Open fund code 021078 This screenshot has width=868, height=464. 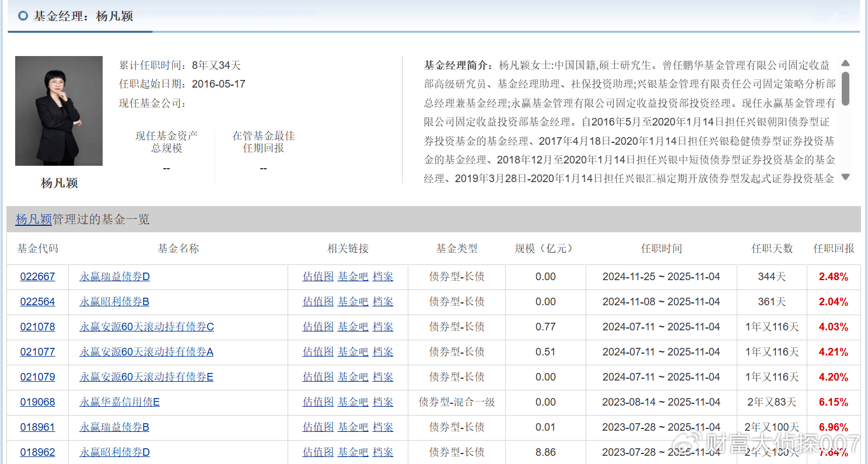(37, 327)
